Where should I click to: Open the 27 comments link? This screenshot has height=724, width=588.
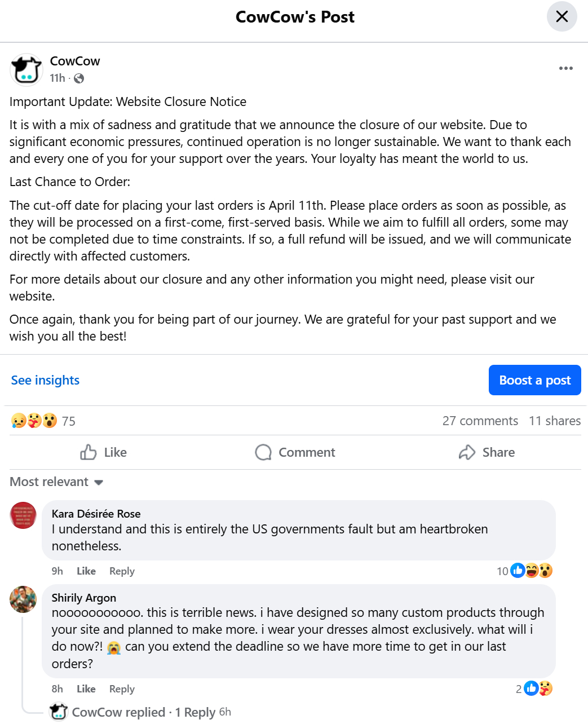[480, 421]
